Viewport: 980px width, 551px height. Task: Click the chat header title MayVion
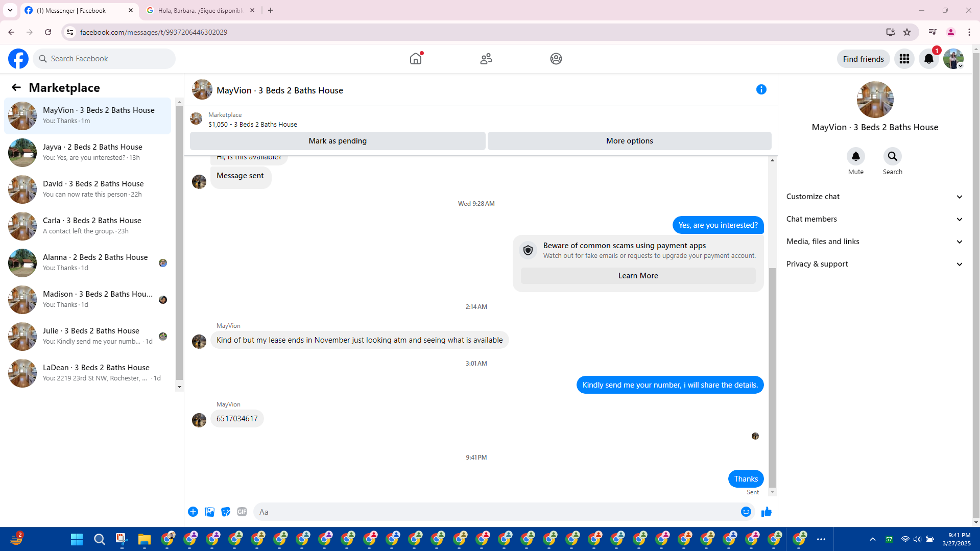pyautogui.click(x=280, y=90)
